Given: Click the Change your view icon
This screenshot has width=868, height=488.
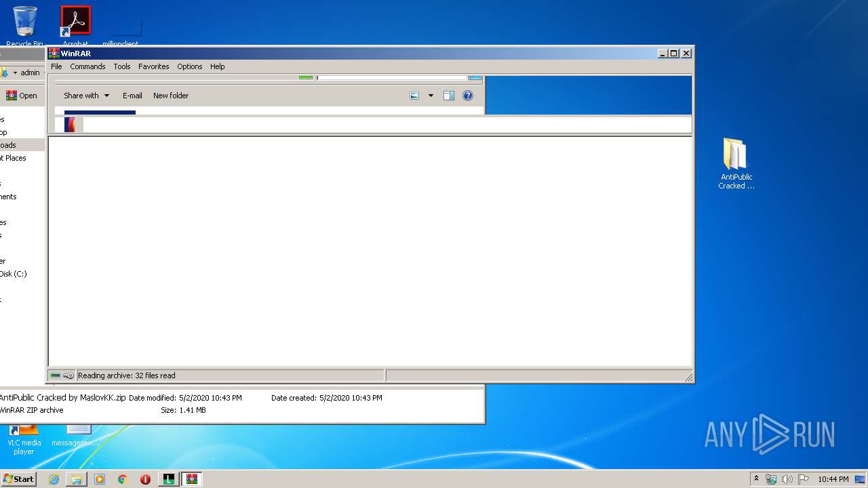Looking at the screenshot, I should [414, 96].
